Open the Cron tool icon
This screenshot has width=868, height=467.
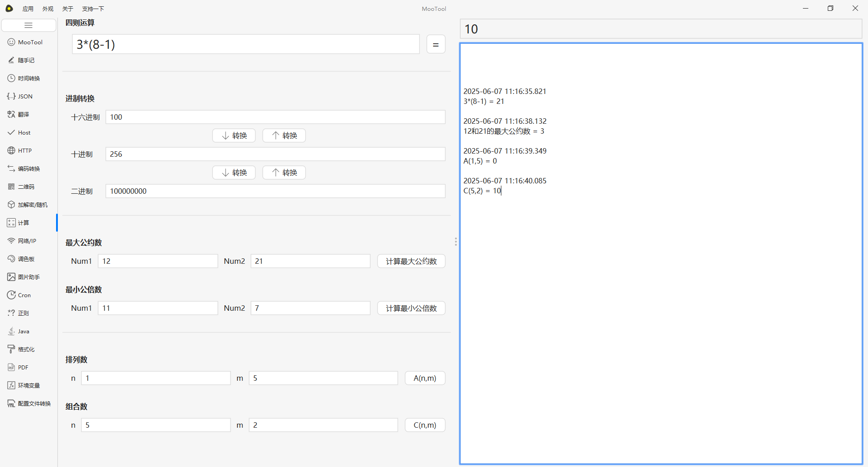(x=11, y=295)
